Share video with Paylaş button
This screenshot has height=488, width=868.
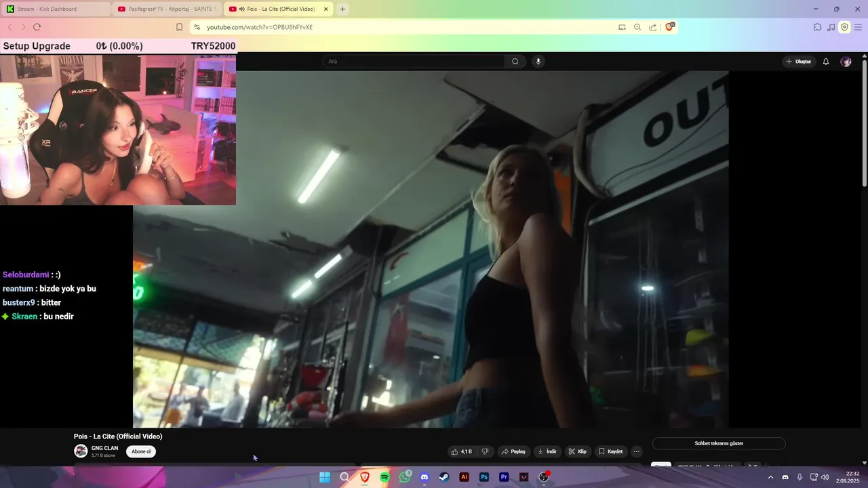coord(513,451)
